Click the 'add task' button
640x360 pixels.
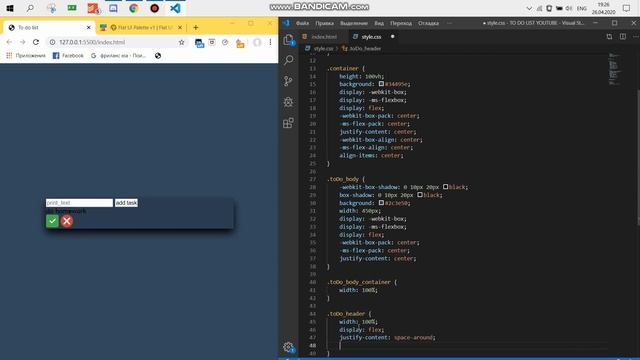(x=126, y=203)
